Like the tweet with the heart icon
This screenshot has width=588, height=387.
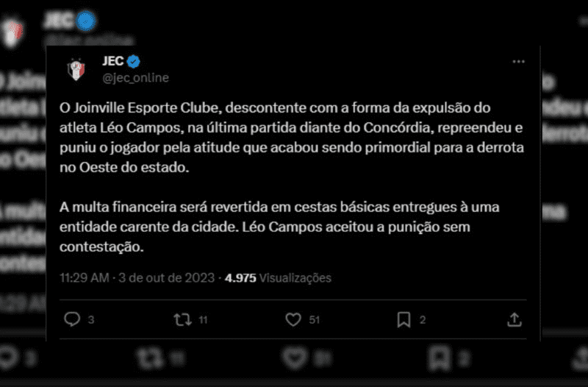(293, 320)
